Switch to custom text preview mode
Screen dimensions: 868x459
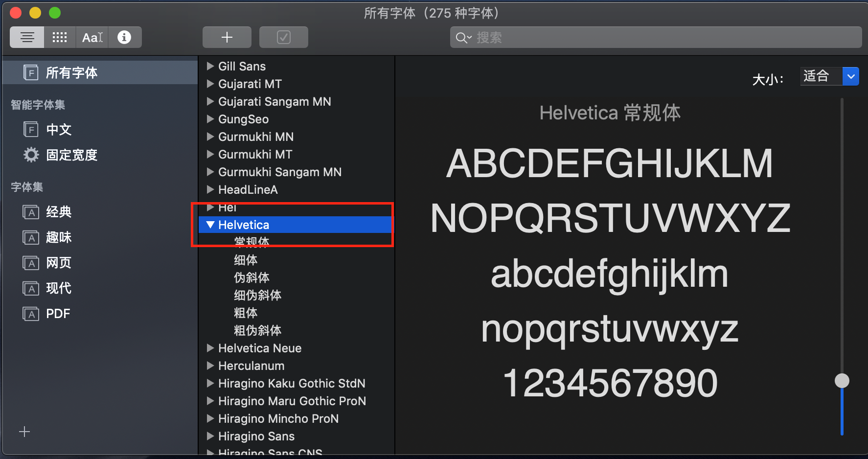coord(92,37)
